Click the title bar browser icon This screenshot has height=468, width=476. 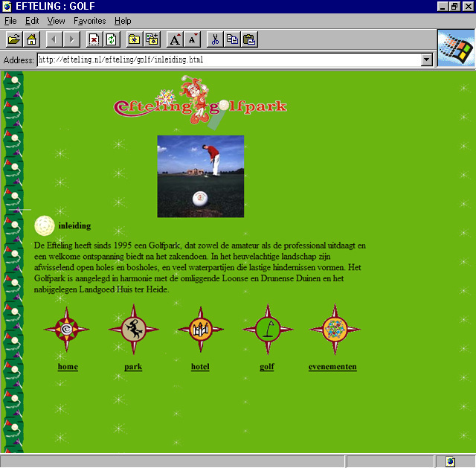pos(7,7)
